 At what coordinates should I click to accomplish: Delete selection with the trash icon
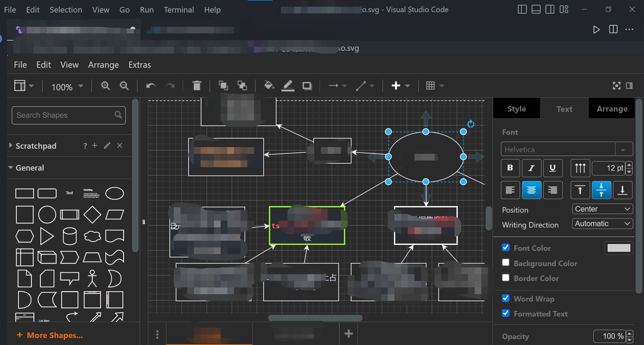click(197, 85)
